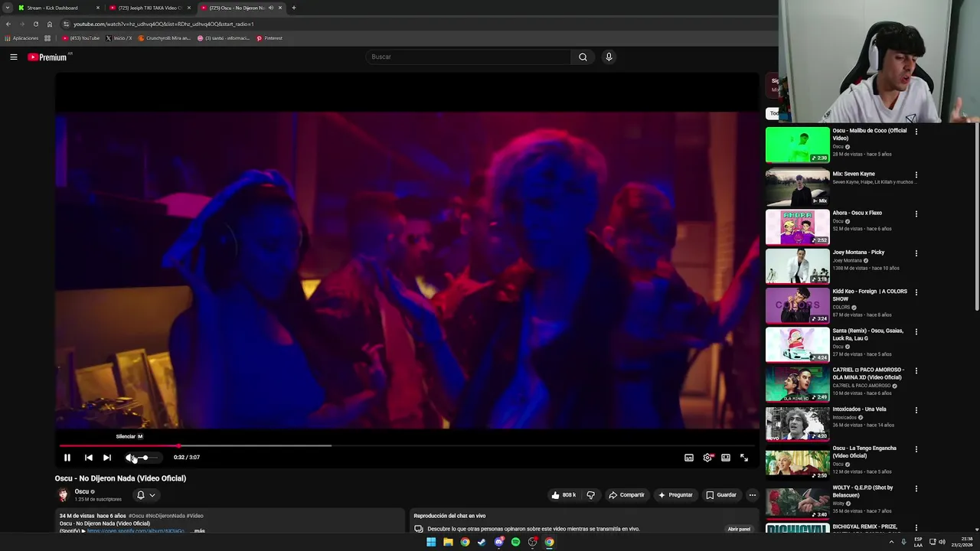Adjust the volume slider handle
This screenshot has width=980, height=551.
point(145,458)
